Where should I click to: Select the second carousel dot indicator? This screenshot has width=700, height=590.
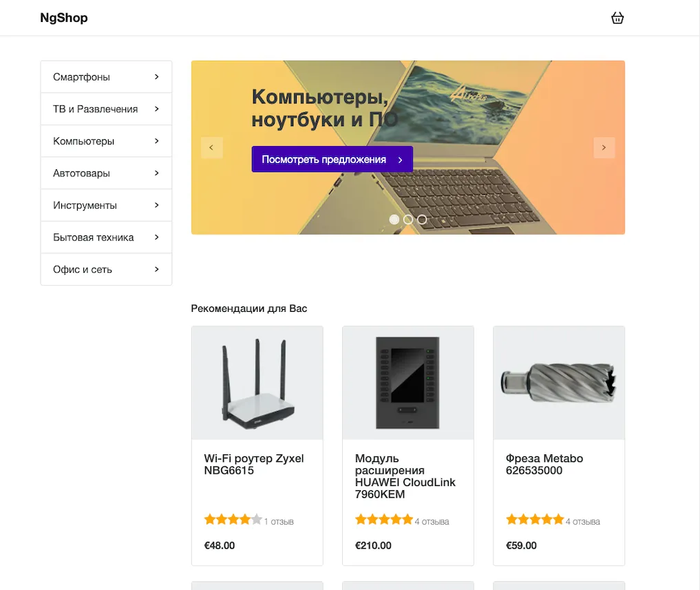coord(408,220)
